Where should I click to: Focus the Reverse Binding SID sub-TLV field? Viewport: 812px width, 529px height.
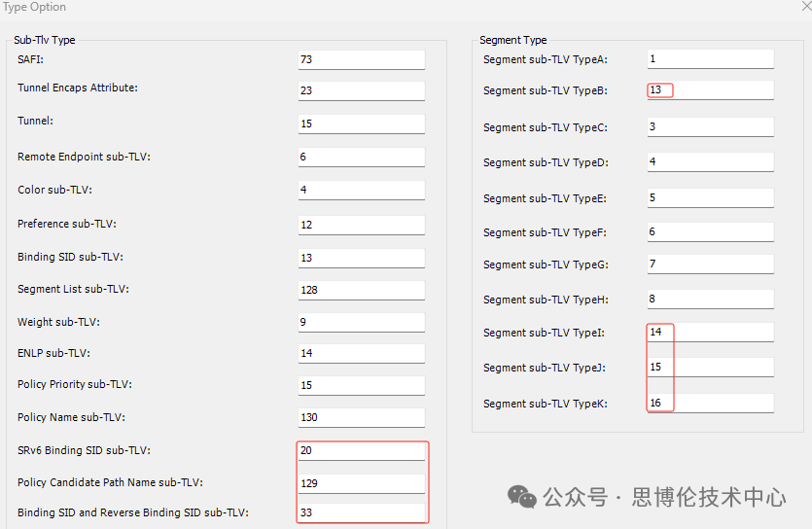coord(361,512)
